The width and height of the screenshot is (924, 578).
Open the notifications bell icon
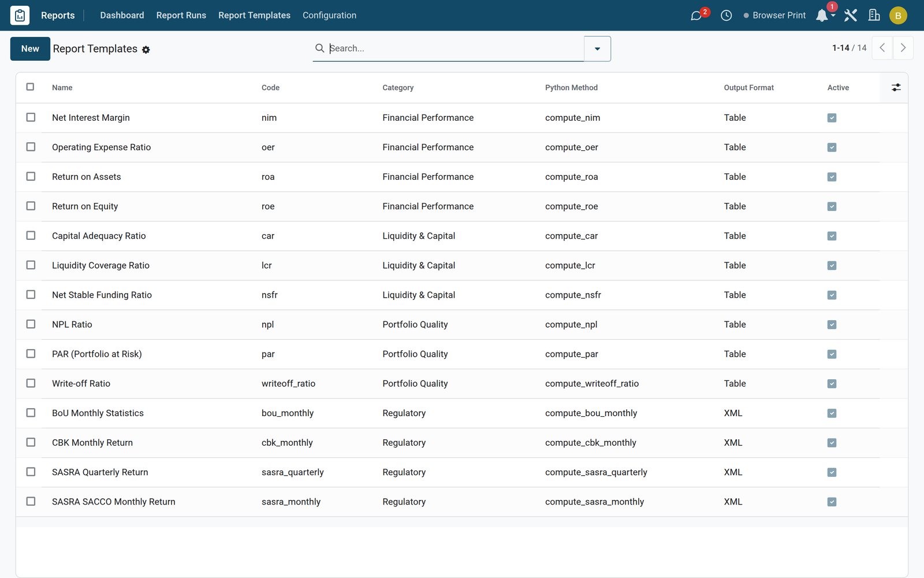[822, 16]
